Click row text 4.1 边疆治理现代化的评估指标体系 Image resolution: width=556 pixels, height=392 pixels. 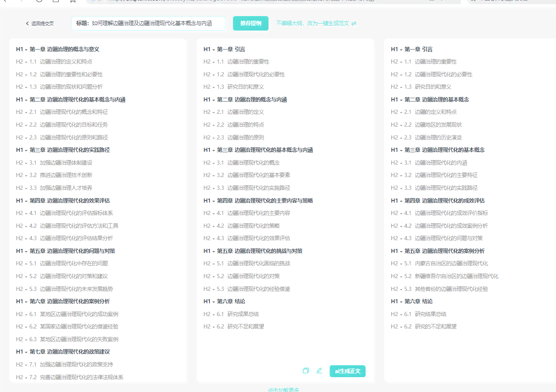[71, 213]
